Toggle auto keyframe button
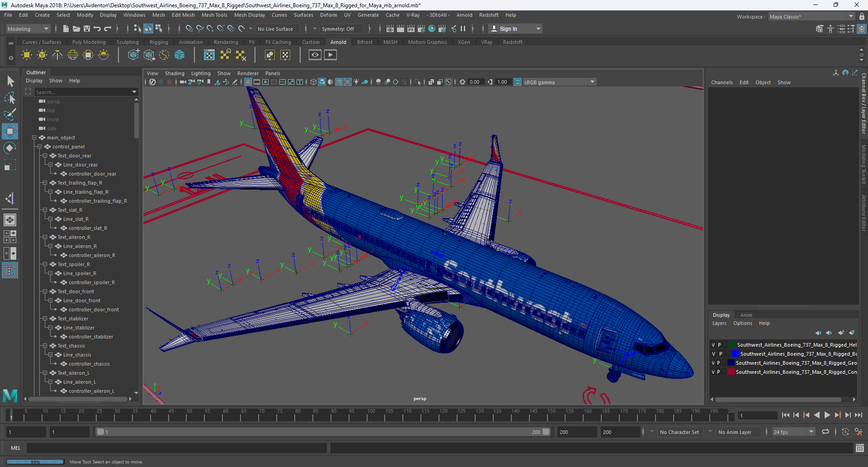Image resolution: width=868 pixels, height=467 pixels. (x=845, y=432)
